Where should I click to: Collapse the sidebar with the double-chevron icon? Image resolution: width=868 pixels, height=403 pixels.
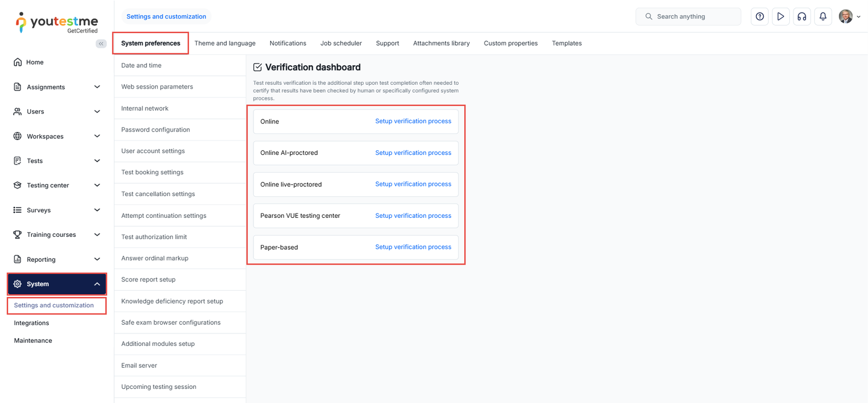pyautogui.click(x=101, y=43)
